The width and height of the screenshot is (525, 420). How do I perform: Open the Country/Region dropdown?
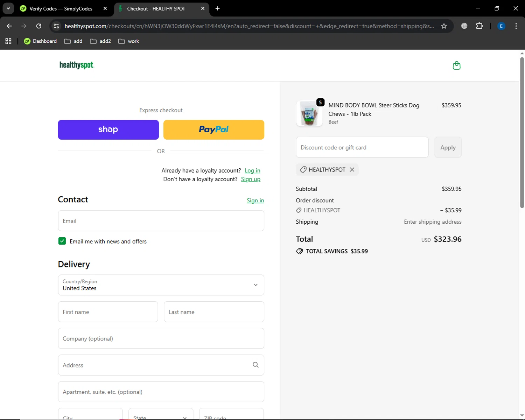coord(161,285)
